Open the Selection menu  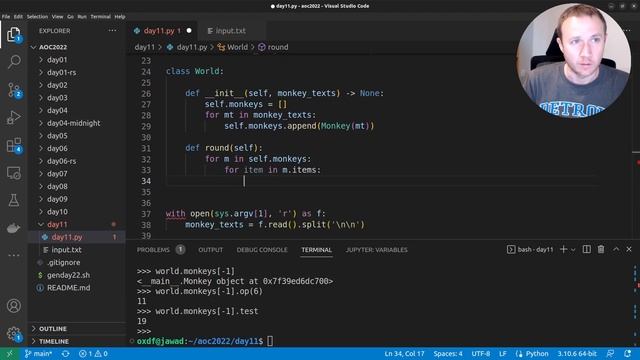[37, 17]
